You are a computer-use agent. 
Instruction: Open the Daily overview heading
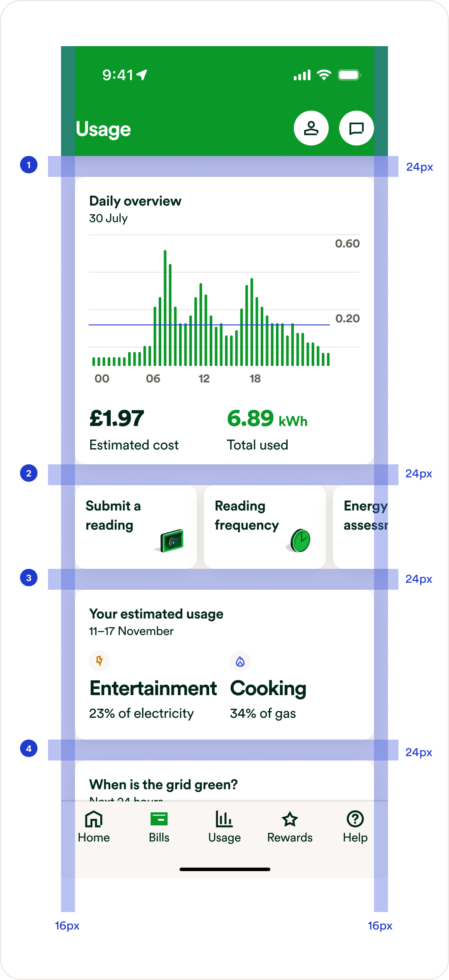pos(135,201)
